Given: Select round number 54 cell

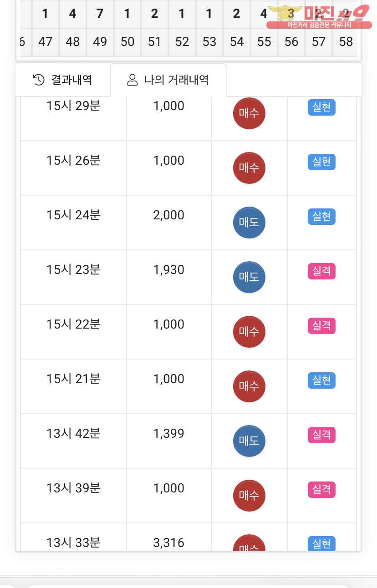Looking at the screenshot, I should point(237,42).
